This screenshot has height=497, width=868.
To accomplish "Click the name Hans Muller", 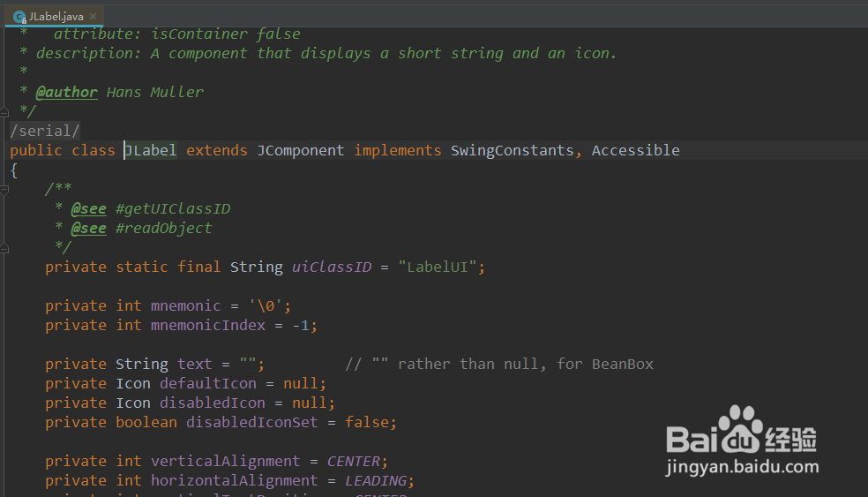I will pos(155,92).
